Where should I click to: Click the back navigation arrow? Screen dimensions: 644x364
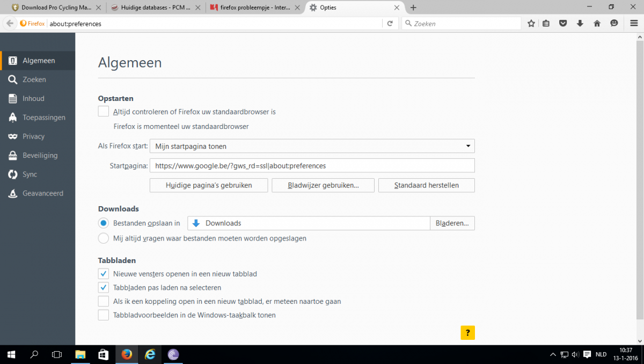point(9,24)
